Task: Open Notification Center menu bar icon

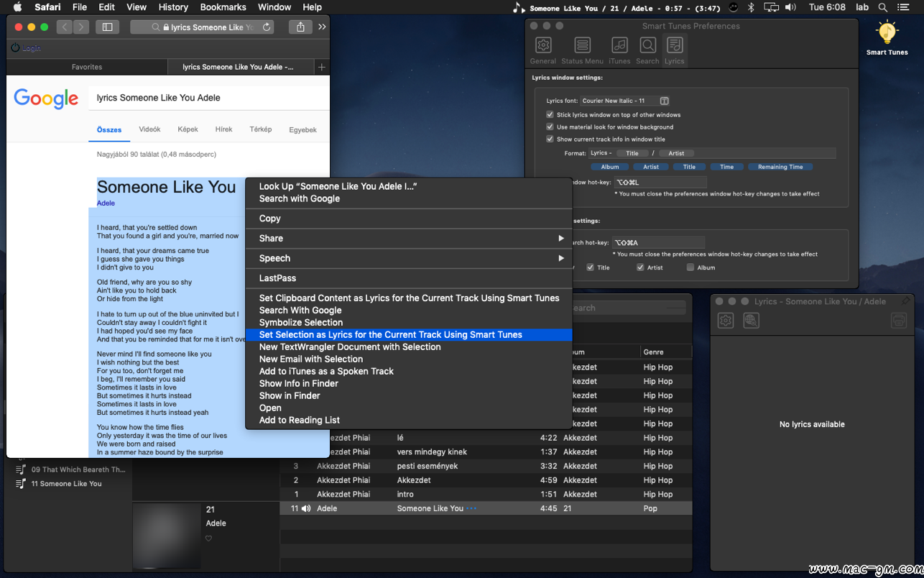Action: click(903, 7)
